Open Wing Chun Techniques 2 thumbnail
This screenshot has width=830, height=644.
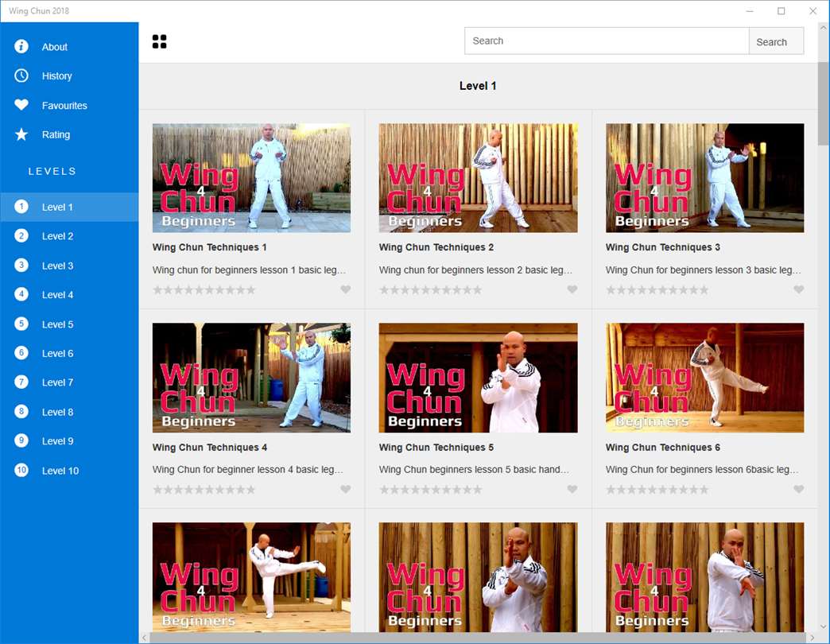pyautogui.click(x=478, y=178)
